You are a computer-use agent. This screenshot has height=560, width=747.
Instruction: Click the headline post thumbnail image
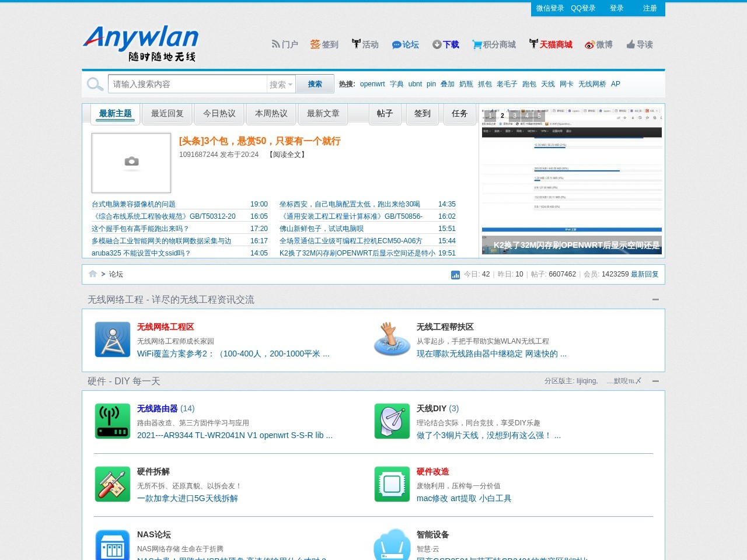tap(131, 163)
